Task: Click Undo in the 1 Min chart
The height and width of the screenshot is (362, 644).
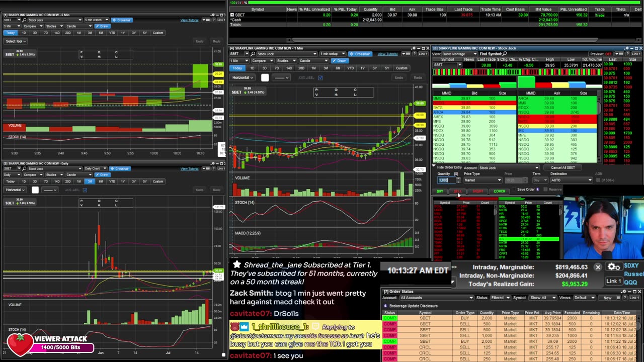Action: tap(398, 78)
